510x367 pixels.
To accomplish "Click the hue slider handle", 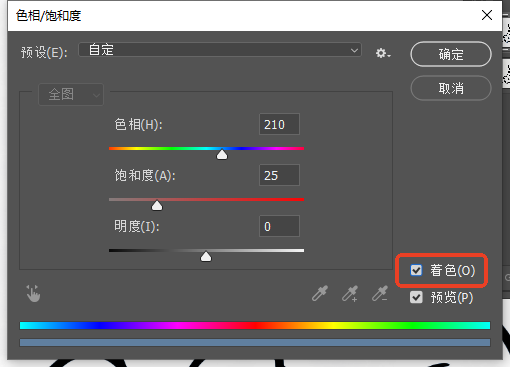I will [x=222, y=154].
